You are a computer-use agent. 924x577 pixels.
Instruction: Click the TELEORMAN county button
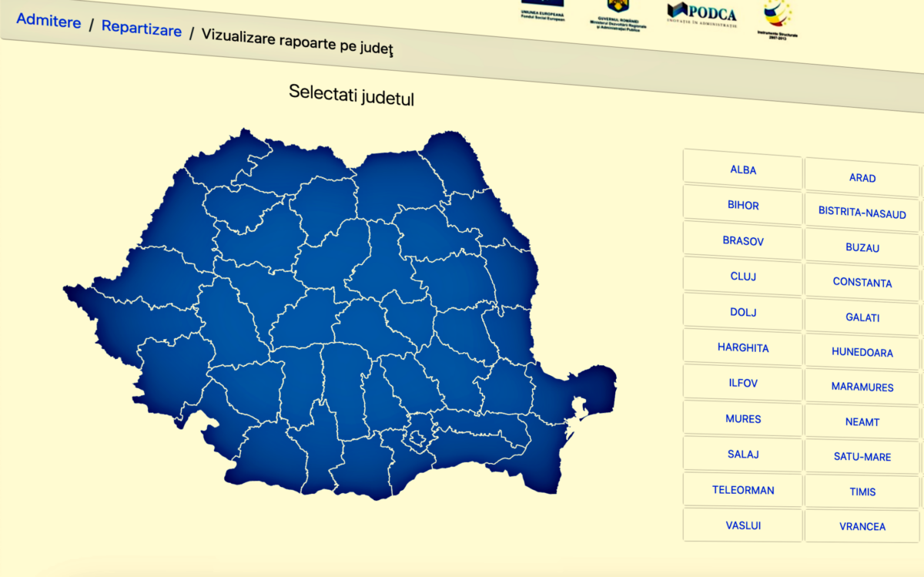[x=743, y=490]
